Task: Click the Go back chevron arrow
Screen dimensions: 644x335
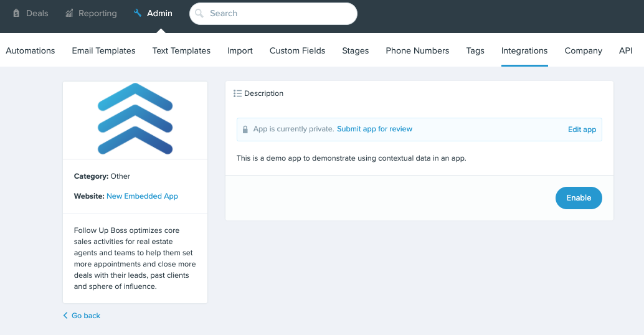Action: click(65, 315)
